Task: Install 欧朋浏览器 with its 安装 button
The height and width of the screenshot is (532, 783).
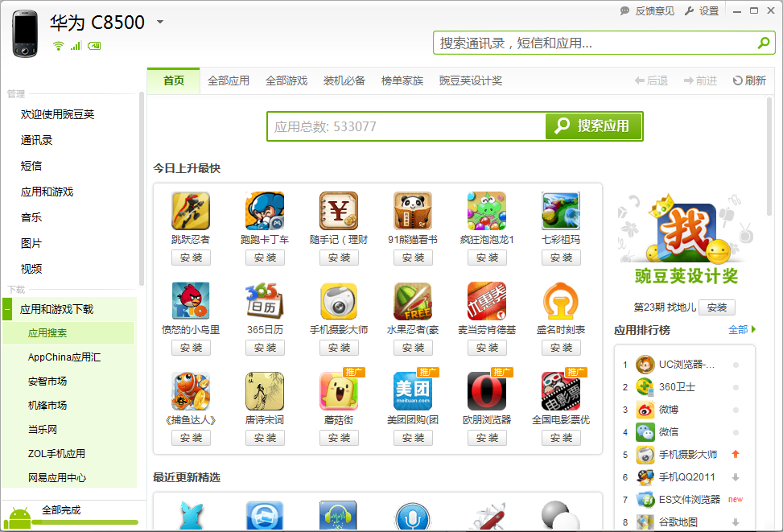Action: coord(487,438)
